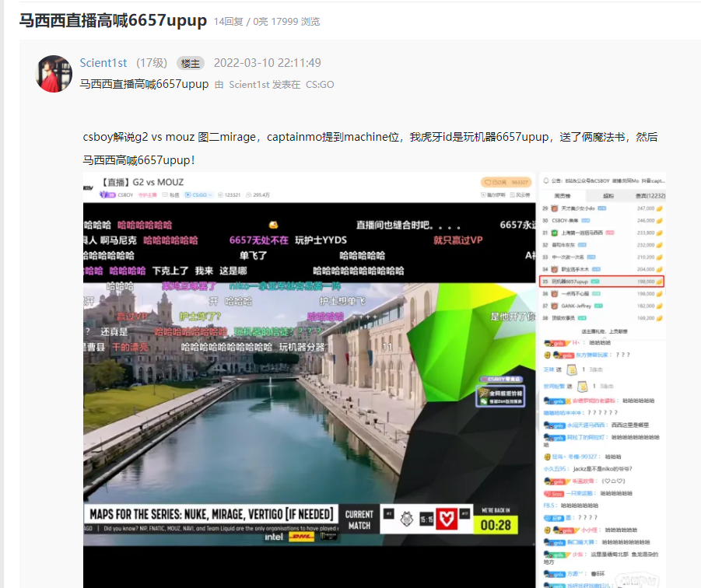701x588 pixels.
Task: Click the DHL logo in the bottom ticker bar
Action: (301, 537)
